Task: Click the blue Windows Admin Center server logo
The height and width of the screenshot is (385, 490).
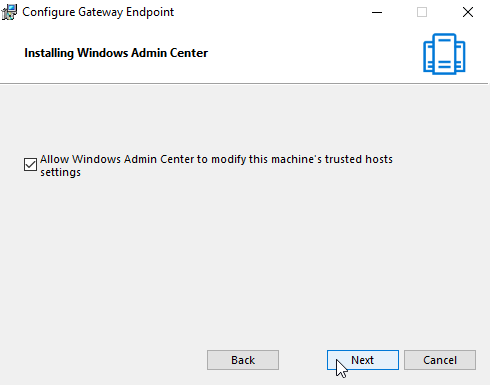Action: point(444,54)
